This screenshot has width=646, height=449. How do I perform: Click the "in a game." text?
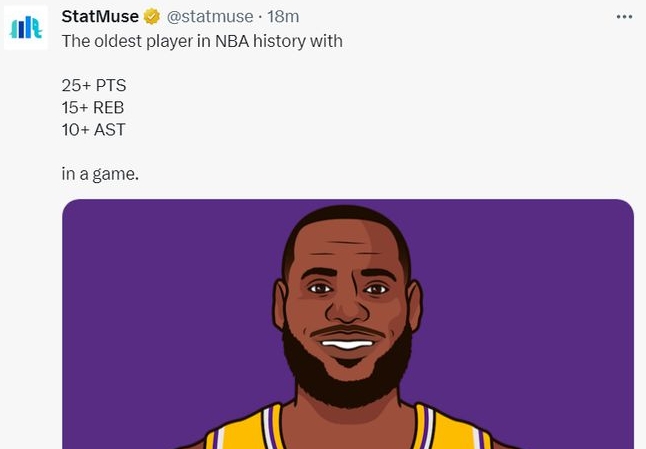100,174
